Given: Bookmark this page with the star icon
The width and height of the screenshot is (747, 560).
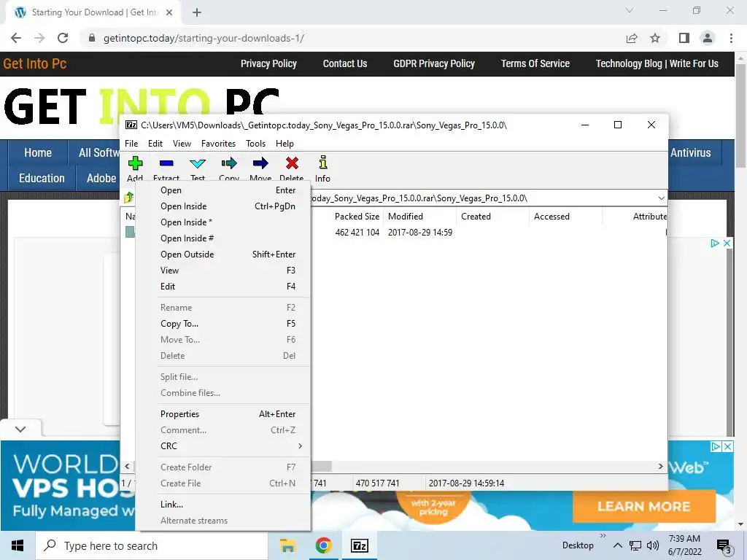Looking at the screenshot, I should pyautogui.click(x=655, y=38).
